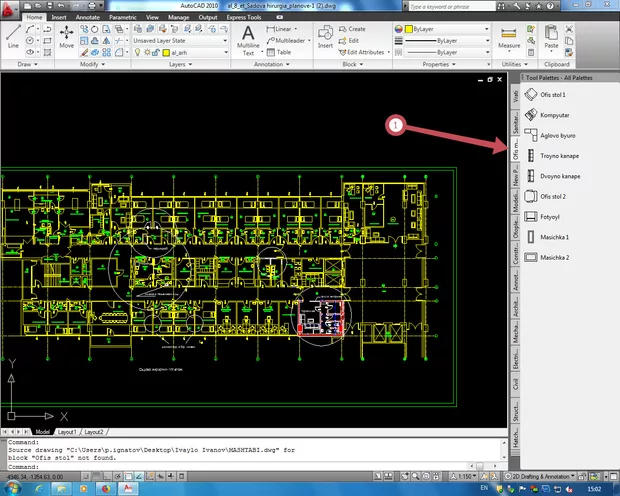Switch to the Annotate ribbon tab
The height and width of the screenshot is (496, 620).
click(90, 17)
